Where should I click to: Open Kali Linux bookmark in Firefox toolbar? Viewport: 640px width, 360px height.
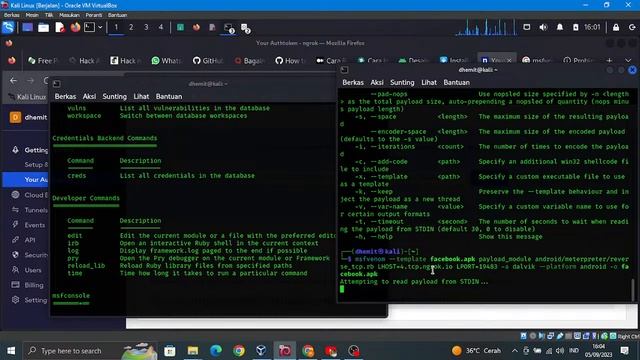[28, 97]
